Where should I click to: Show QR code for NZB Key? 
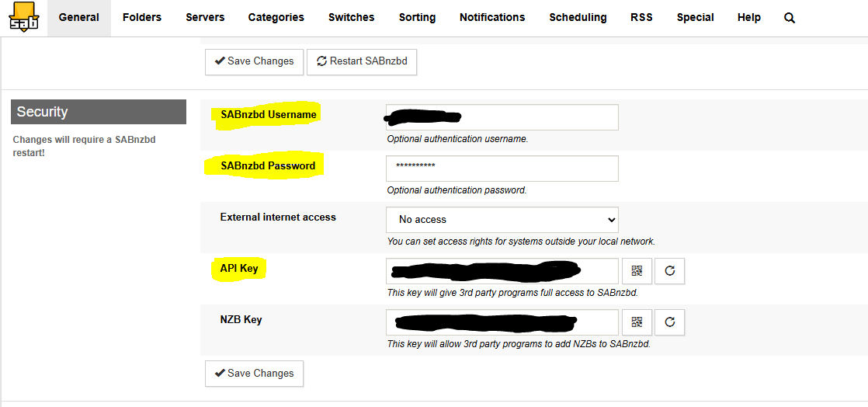(x=637, y=322)
